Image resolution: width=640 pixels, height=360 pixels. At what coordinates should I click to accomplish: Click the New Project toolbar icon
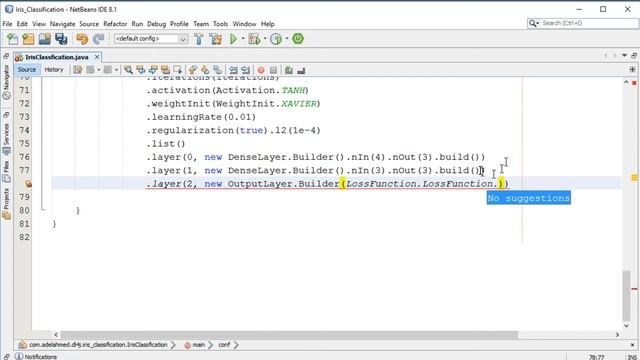[28, 39]
